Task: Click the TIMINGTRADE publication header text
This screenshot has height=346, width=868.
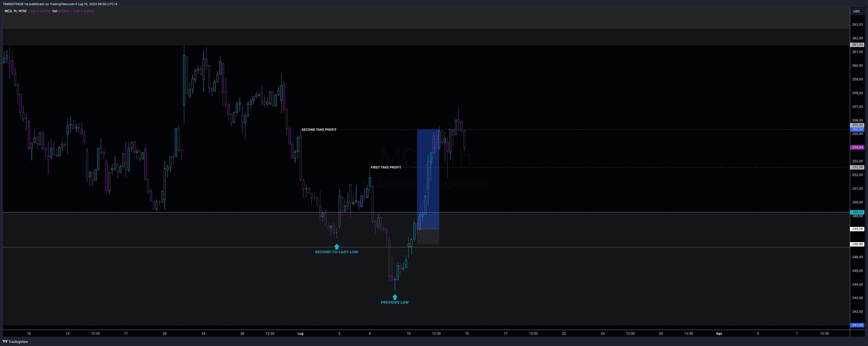Action: click(x=60, y=4)
